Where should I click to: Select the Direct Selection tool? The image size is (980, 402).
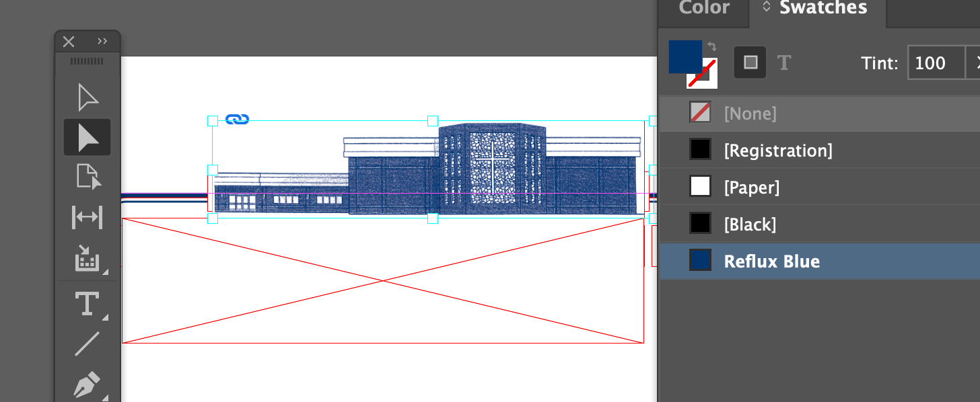[87, 137]
